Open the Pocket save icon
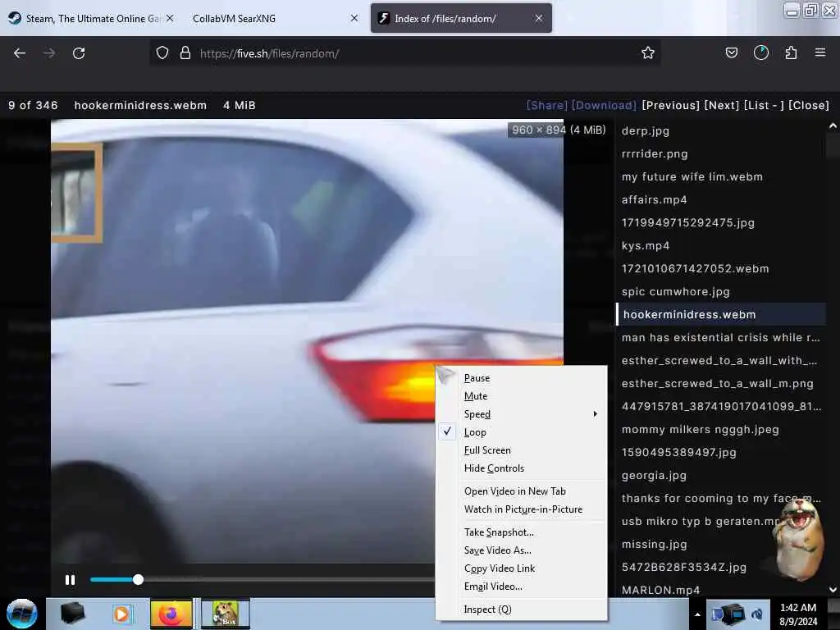This screenshot has width=840, height=630. tap(731, 52)
